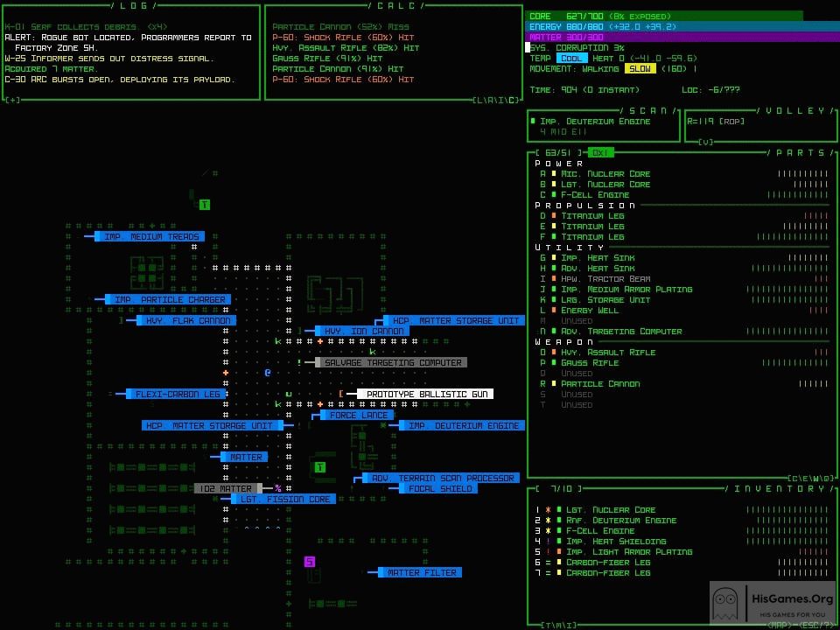Select Particle Cannon weapon in slot R
Viewport: 840px width, 630px height.
684,383
